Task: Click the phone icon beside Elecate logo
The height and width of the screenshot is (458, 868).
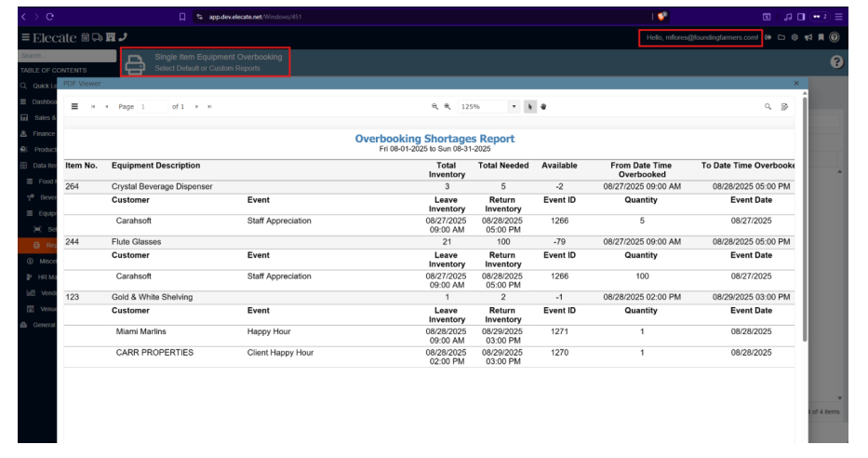Action: coord(124,37)
